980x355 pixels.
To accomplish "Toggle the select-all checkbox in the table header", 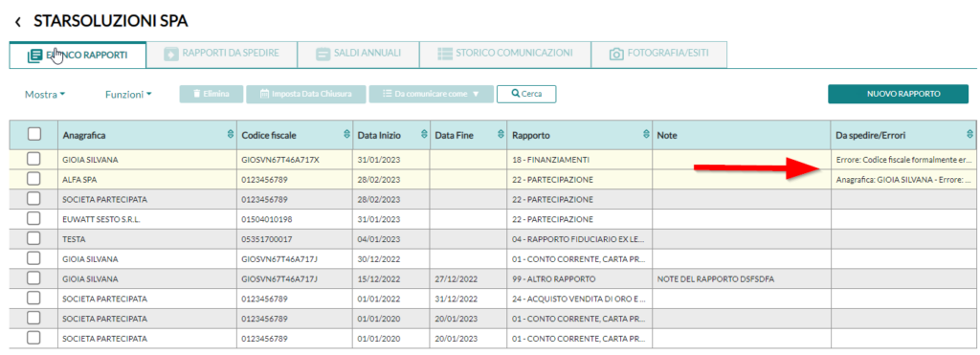I will click(34, 134).
